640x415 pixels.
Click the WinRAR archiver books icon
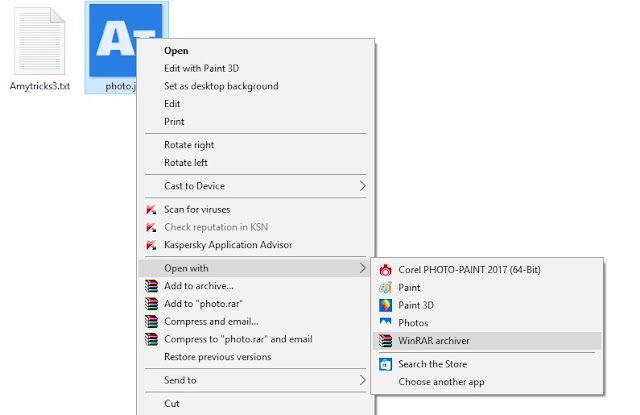point(385,341)
